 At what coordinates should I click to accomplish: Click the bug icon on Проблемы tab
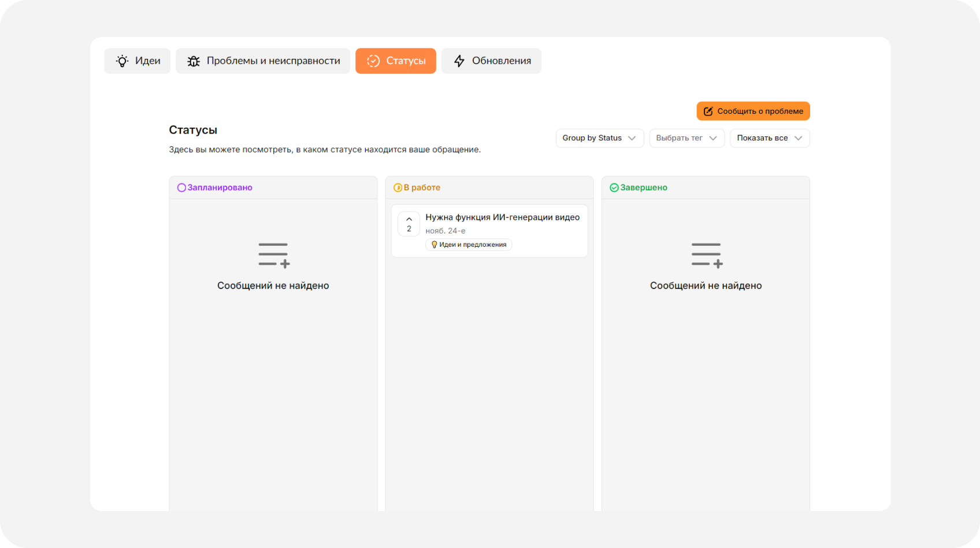click(x=194, y=61)
